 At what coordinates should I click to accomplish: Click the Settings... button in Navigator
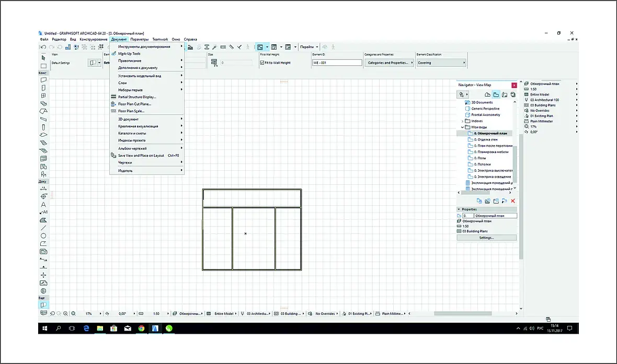point(486,238)
